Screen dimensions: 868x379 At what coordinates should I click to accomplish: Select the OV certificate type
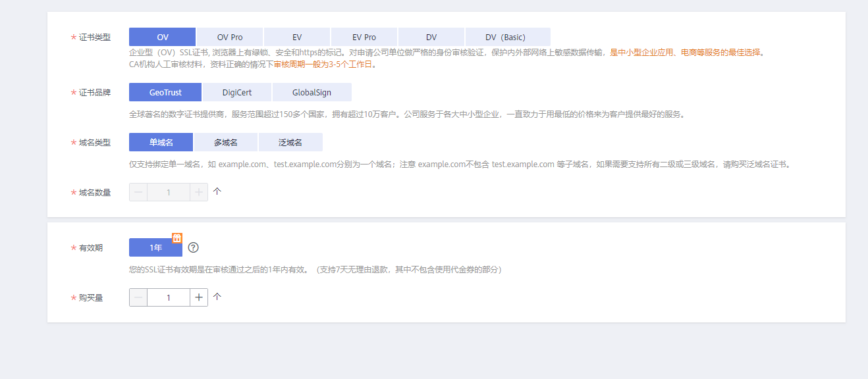(163, 37)
